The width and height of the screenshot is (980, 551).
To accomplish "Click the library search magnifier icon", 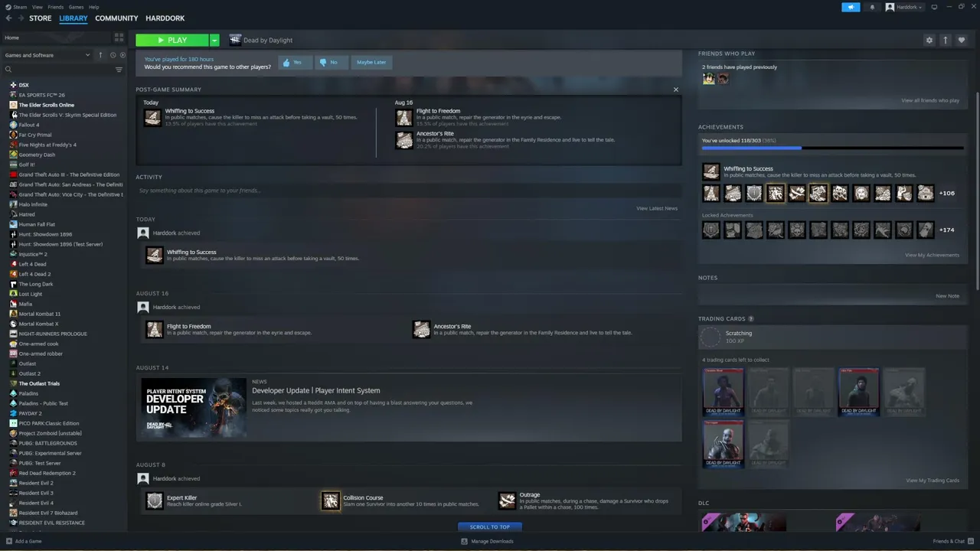I will pos(8,70).
